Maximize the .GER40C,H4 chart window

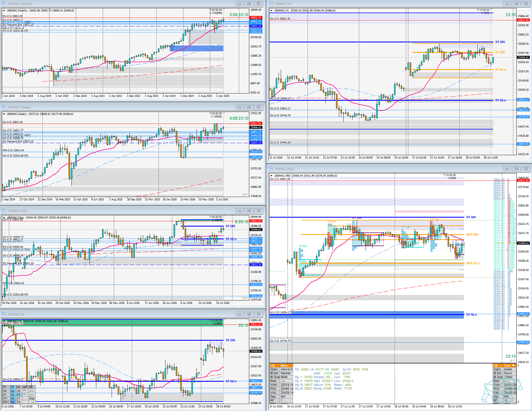249,314
